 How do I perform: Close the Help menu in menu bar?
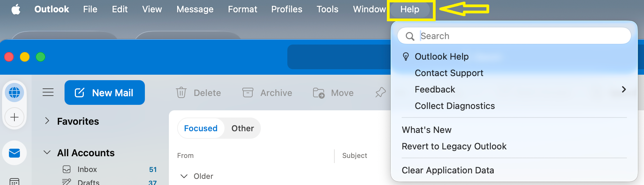click(410, 9)
